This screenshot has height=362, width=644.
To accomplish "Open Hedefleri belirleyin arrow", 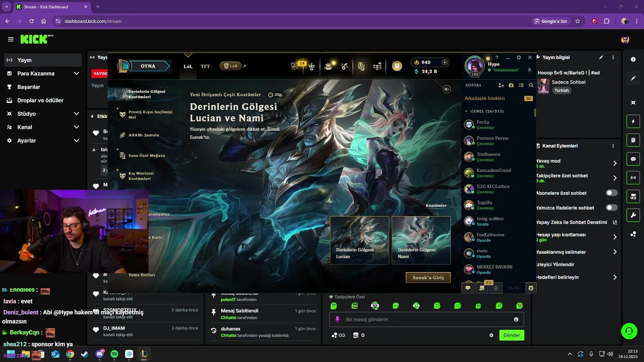I will [x=615, y=277].
